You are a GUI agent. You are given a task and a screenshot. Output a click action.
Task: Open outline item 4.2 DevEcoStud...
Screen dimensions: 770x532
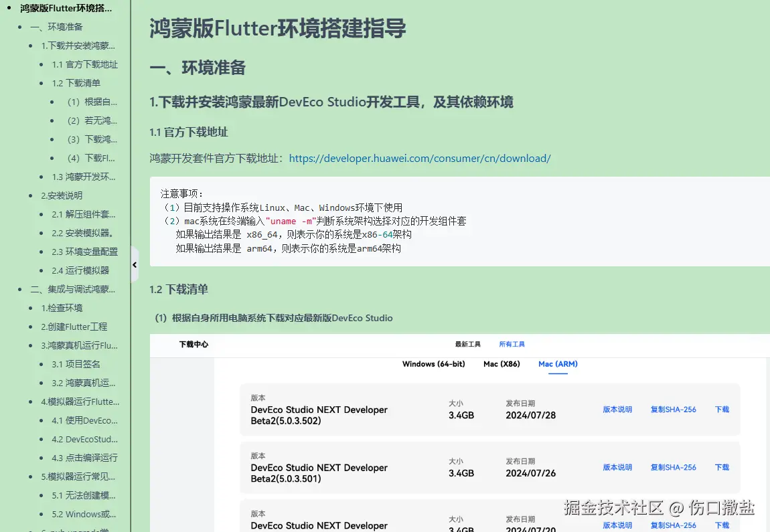click(85, 439)
